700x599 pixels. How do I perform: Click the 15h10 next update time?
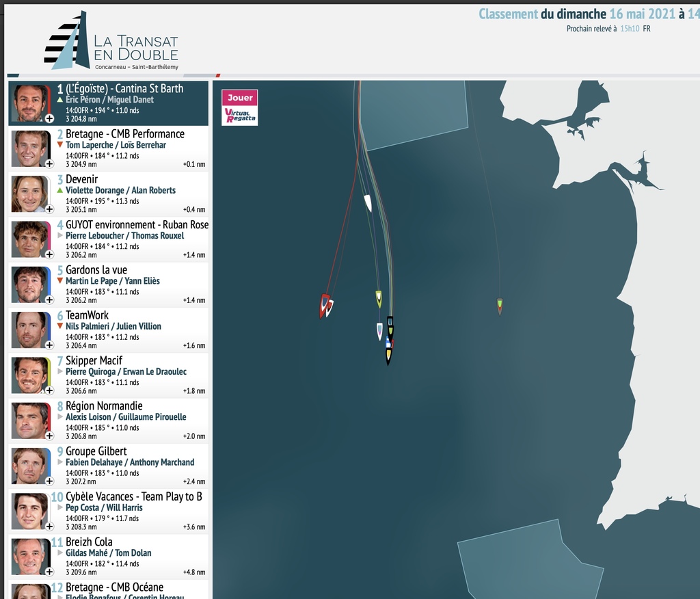[x=630, y=29]
